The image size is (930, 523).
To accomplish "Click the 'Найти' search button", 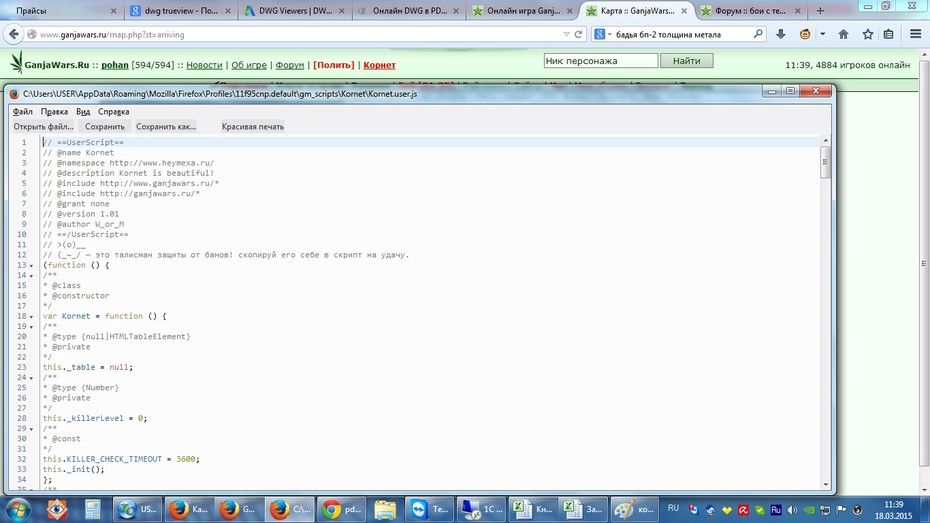I will coord(686,60).
